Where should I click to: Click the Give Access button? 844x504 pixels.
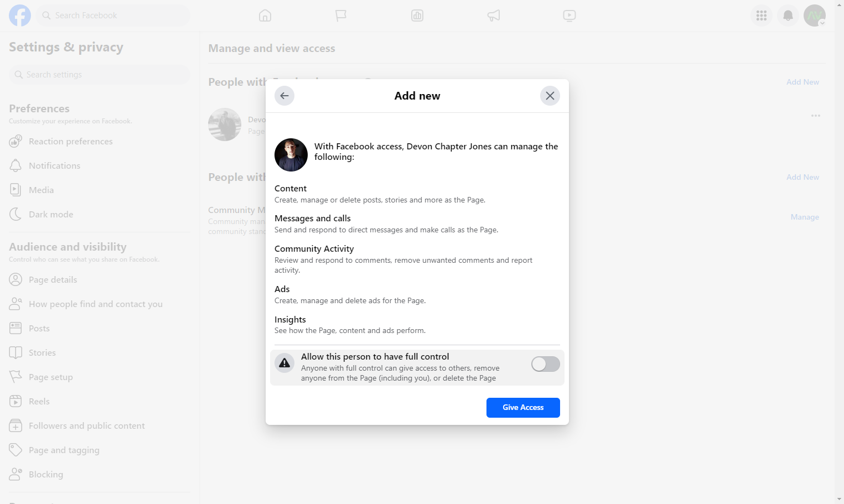523,408
